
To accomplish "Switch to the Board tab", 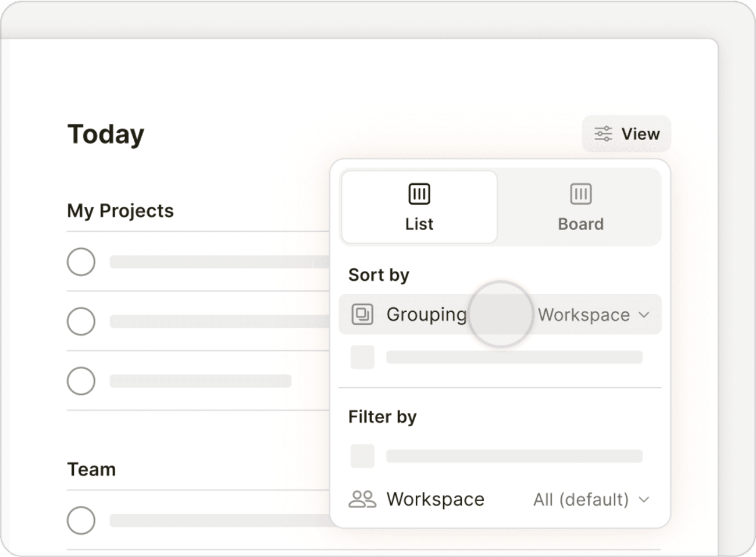I will tap(580, 206).
